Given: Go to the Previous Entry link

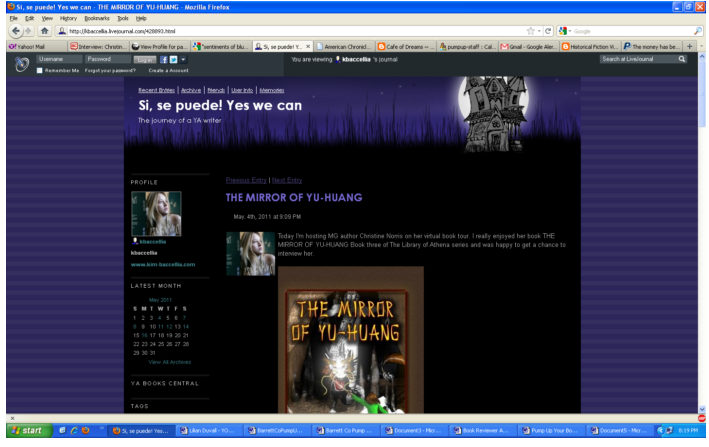Looking at the screenshot, I should click(246, 180).
